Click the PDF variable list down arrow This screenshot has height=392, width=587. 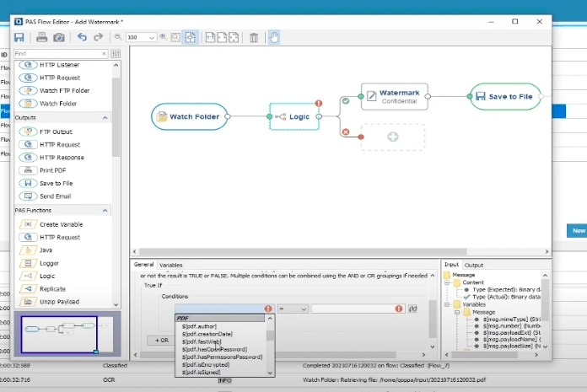point(270,373)
